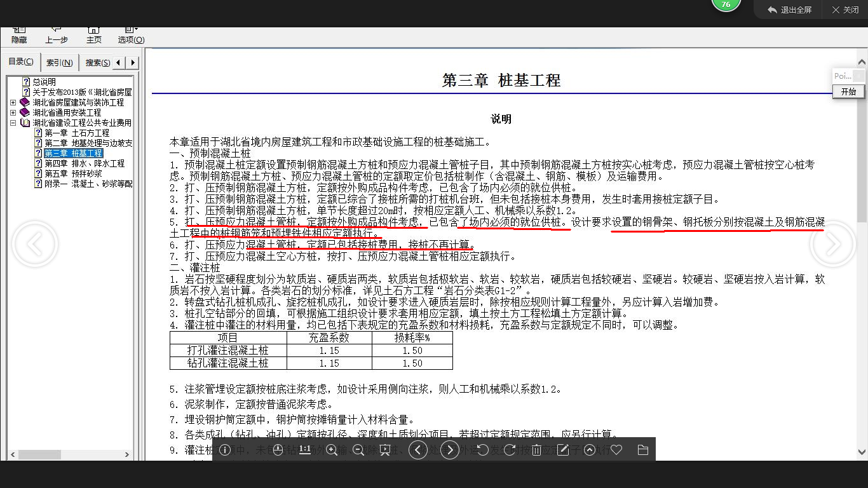Switch to the 搜索(S) tab
Viewport: 868px width, 488px height.
(98, 63)
